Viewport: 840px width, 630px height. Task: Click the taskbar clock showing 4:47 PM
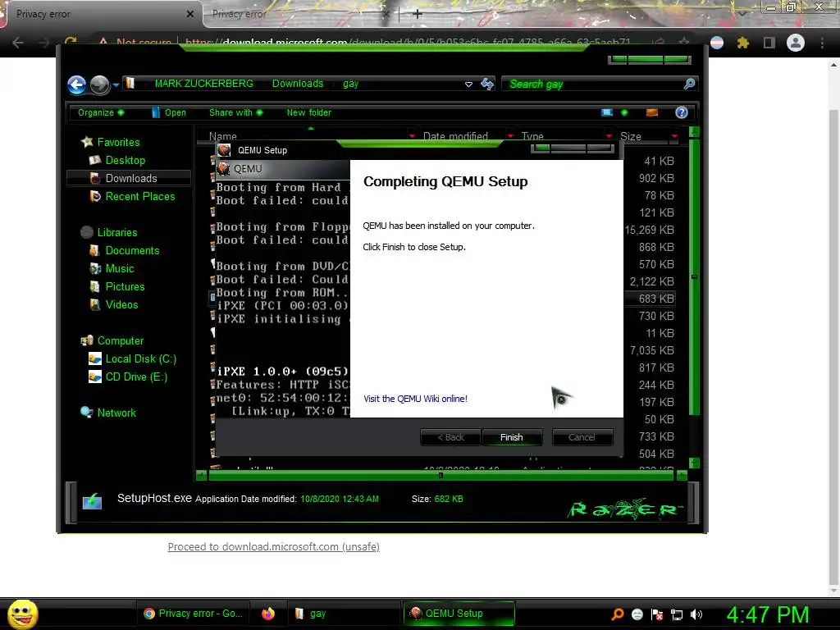(x=768, y=614)
